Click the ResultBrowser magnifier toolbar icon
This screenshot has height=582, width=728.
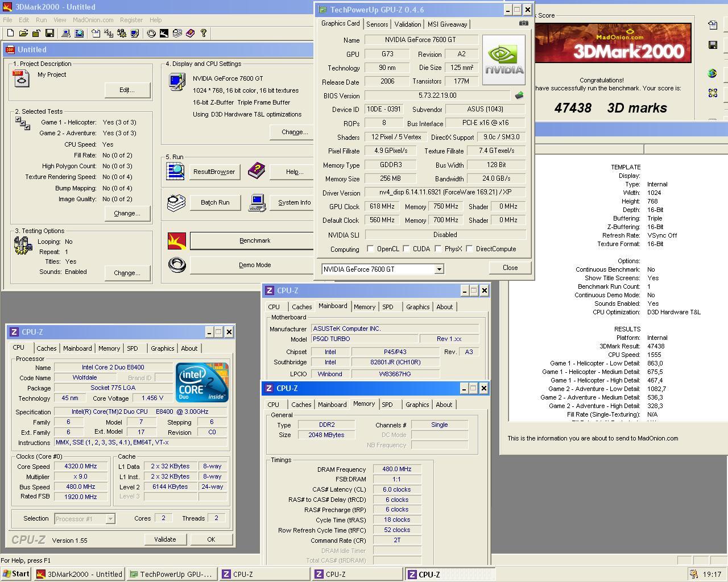(x=79, y=34)
